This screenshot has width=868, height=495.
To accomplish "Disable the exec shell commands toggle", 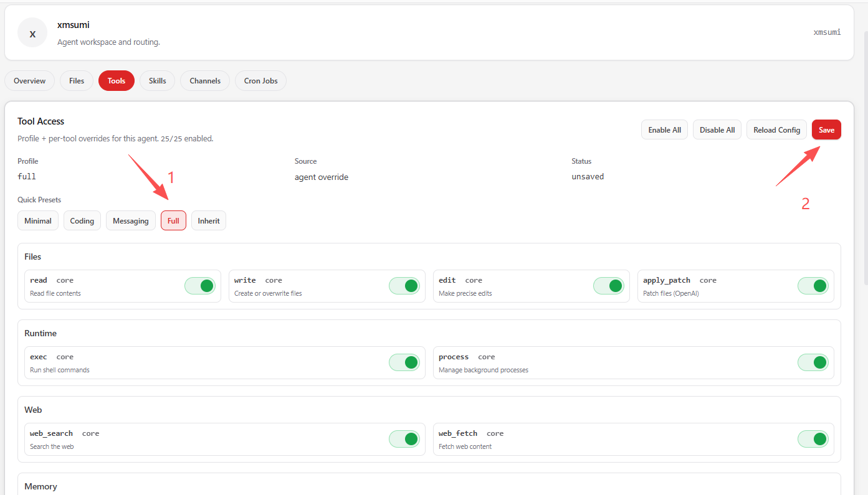I will click(x=404, y=362).
